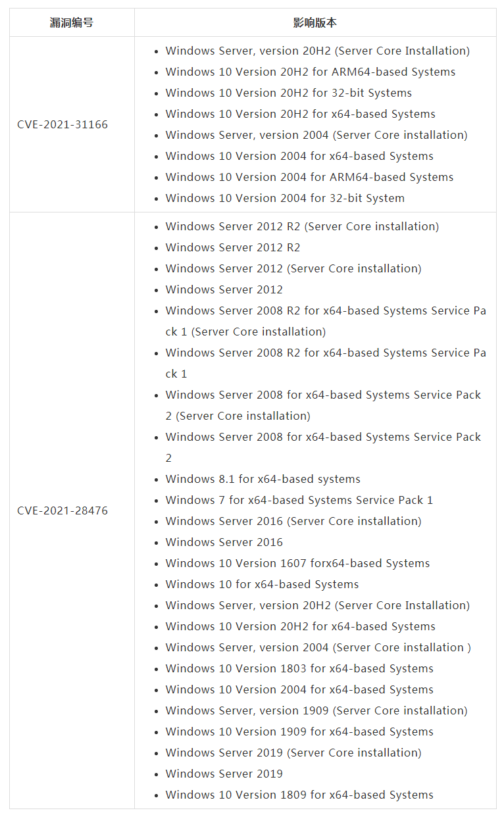Select the Windows 10 Version 1607 entry
The height and width of the screenshot is (821, 504).
click(297, 563)
